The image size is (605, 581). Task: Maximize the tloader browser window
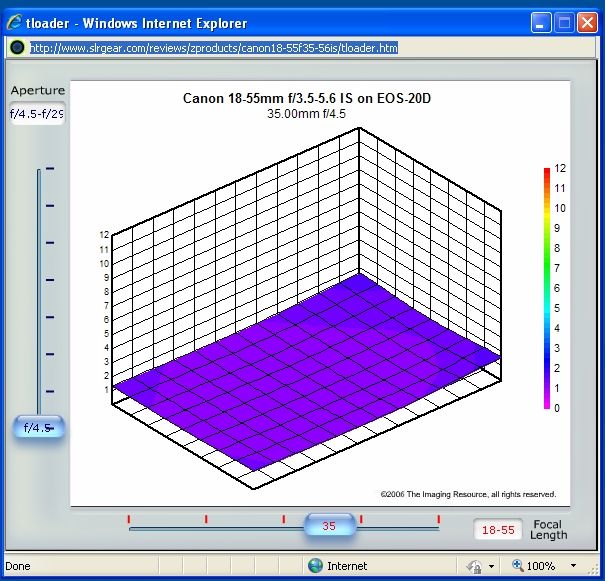(x=564, y=23)
